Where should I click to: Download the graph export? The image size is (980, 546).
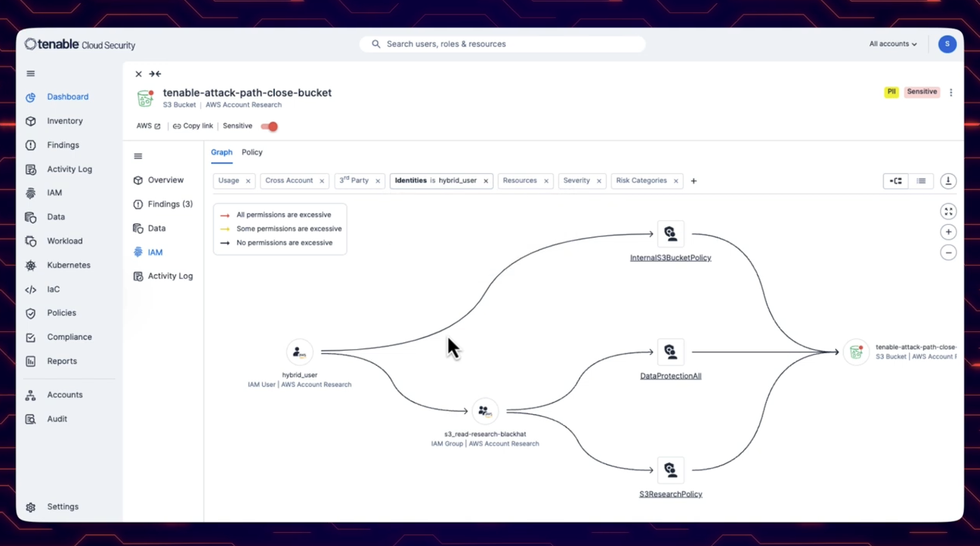(948, 181)
